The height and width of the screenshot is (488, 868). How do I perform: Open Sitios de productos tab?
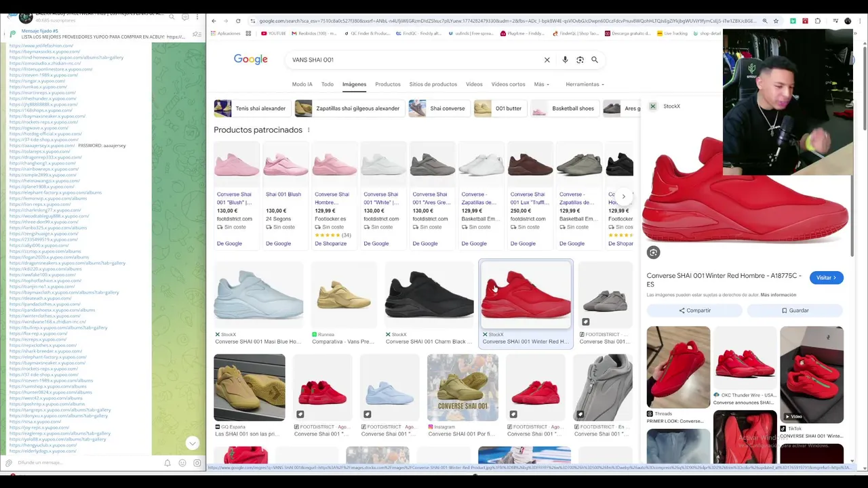433,84
